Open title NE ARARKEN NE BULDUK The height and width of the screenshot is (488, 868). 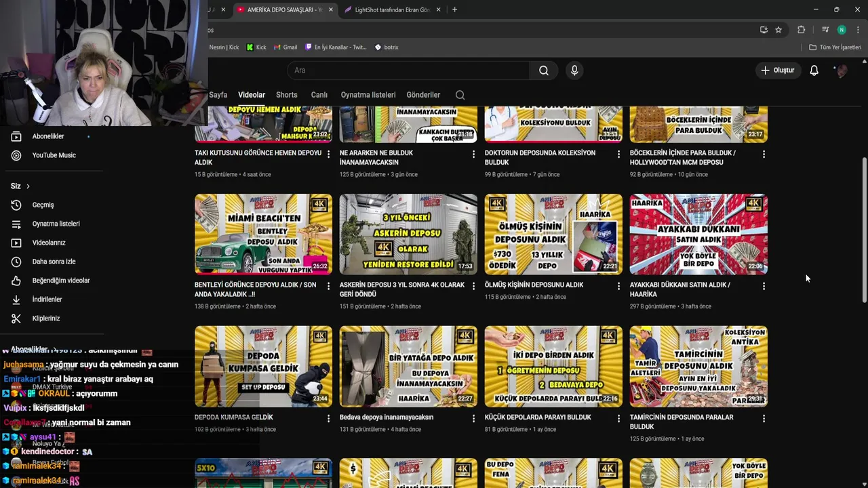point(376,157)
